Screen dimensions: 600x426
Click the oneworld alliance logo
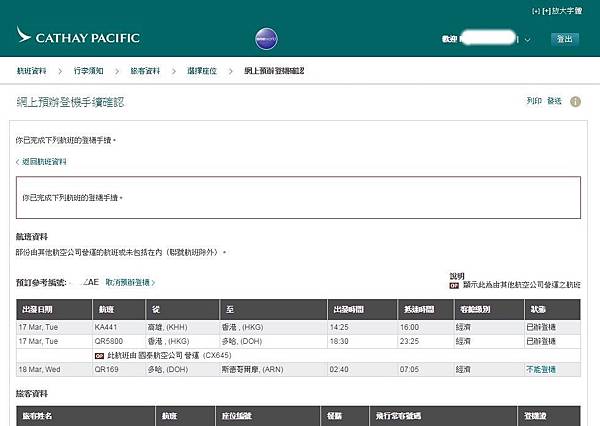[x=266, y=39]
